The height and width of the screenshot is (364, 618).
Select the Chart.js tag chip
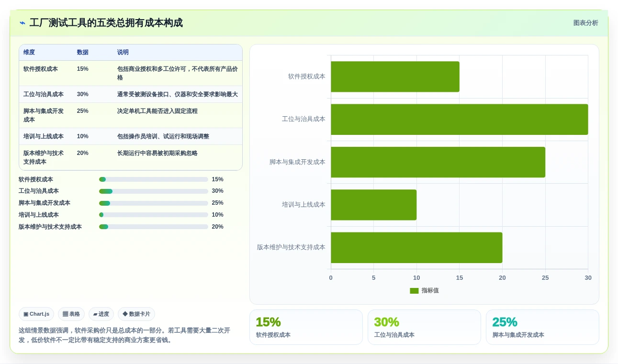coord(36,314)
